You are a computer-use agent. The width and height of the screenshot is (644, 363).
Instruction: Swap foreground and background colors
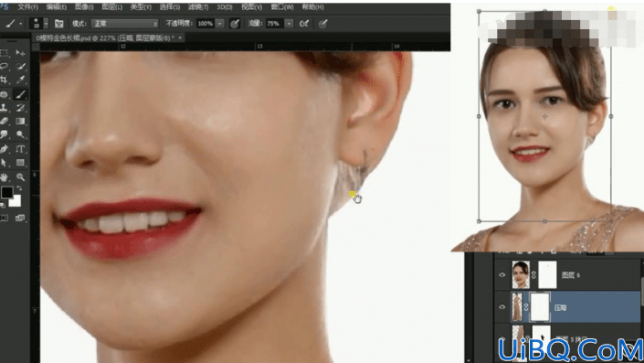[19, 188]
